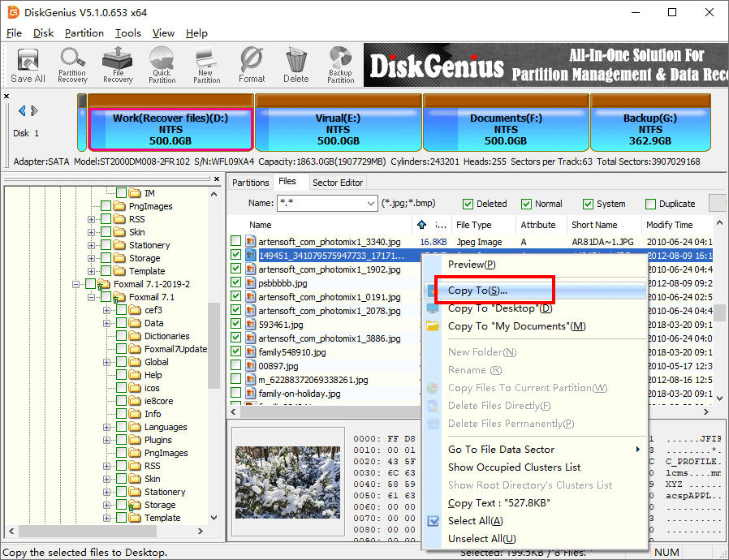Check the box for artensoft_com_photomix1_3340.jpg

point(235,241)
